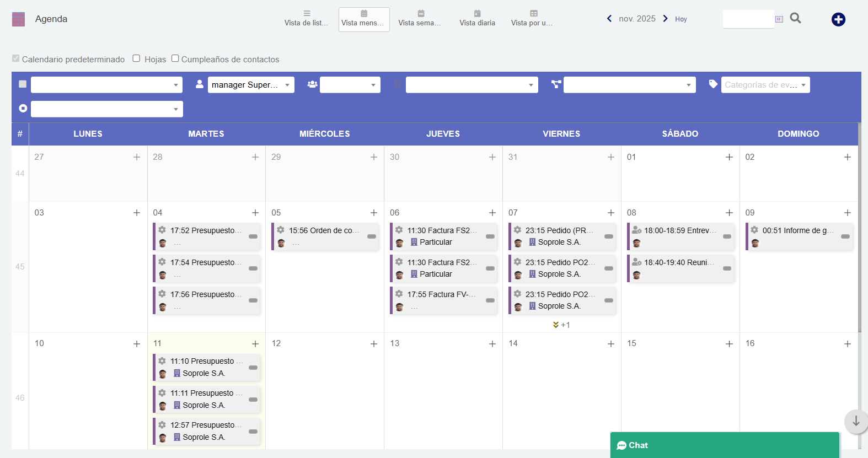Expand the user group filter dropdown
Screen dimensions: 868x458
click(x=350, y=85)
